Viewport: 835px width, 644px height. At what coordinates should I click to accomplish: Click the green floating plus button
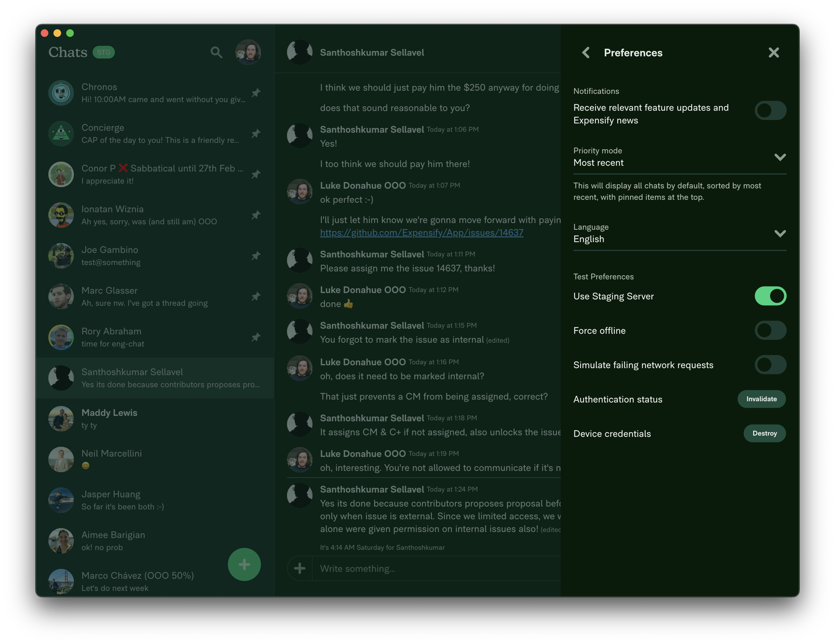coord(244,564)
